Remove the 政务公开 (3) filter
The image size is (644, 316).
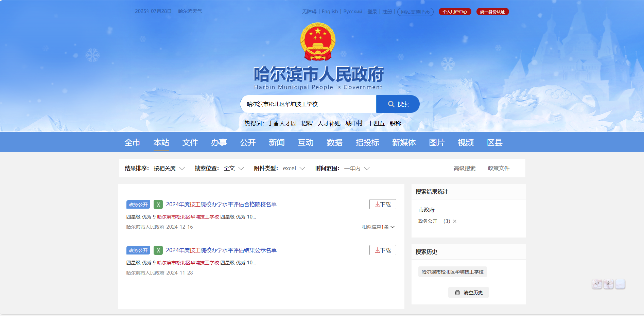[x=455, y=221]
